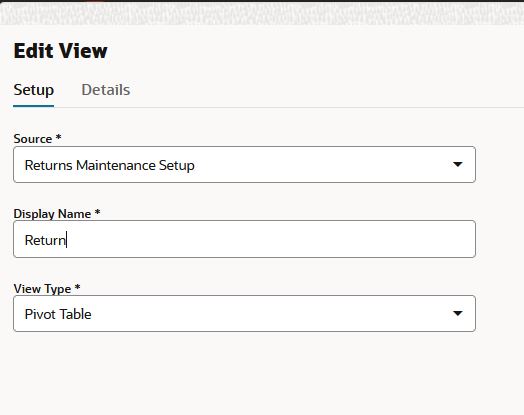Click the empty area of Display Name box
The height and width of the screenshot is (415, 524).
[x=271, y=239]
